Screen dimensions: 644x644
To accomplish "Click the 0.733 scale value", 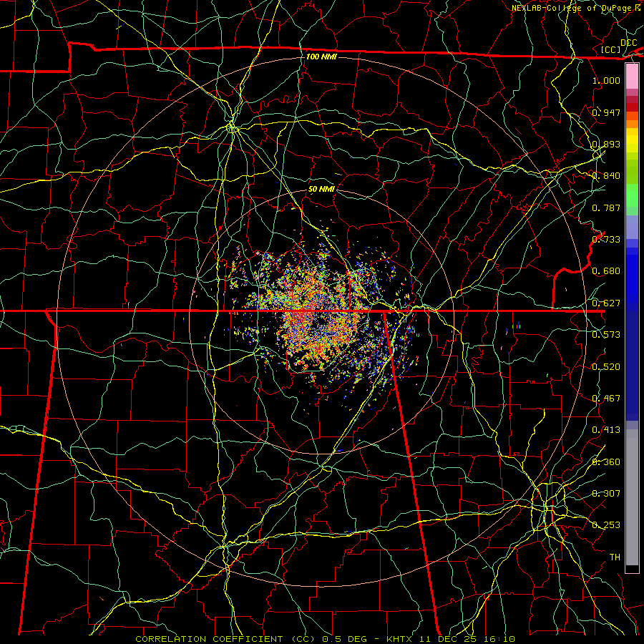I will point(606,240).
